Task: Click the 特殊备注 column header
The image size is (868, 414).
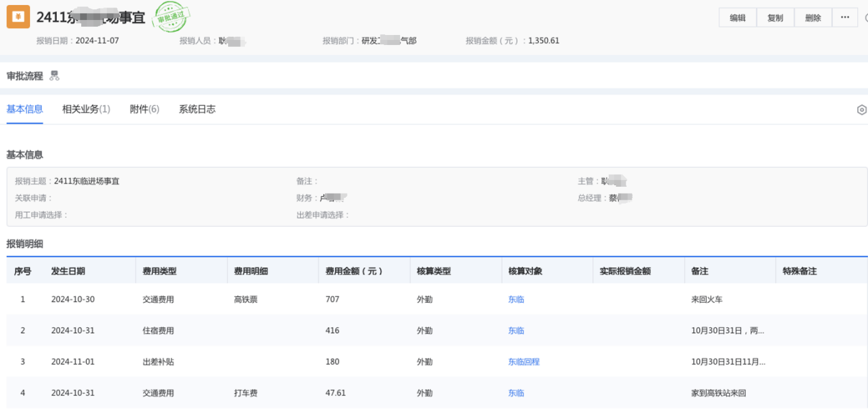Action: coord(799,272)
